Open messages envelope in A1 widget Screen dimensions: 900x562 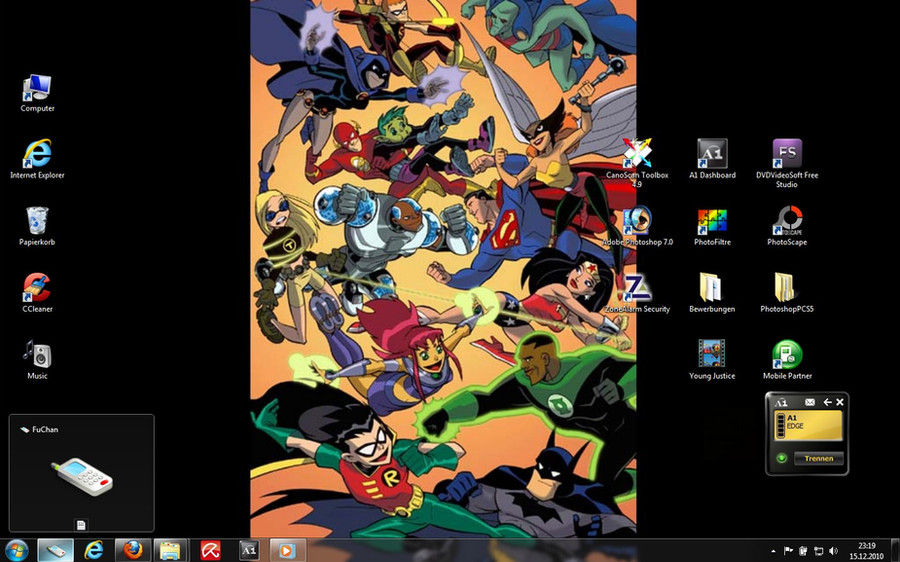810,402
